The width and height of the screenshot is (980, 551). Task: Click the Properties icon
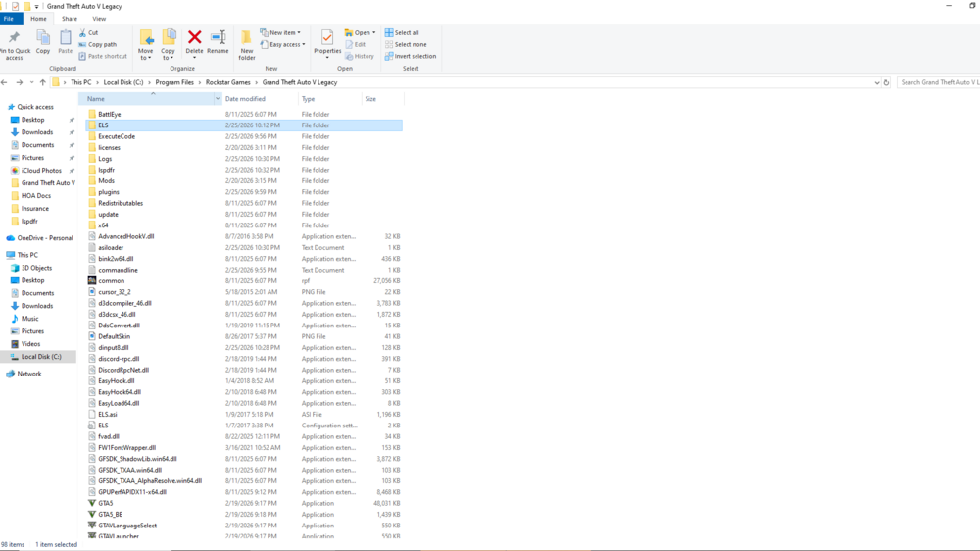(x=327, y=37)
